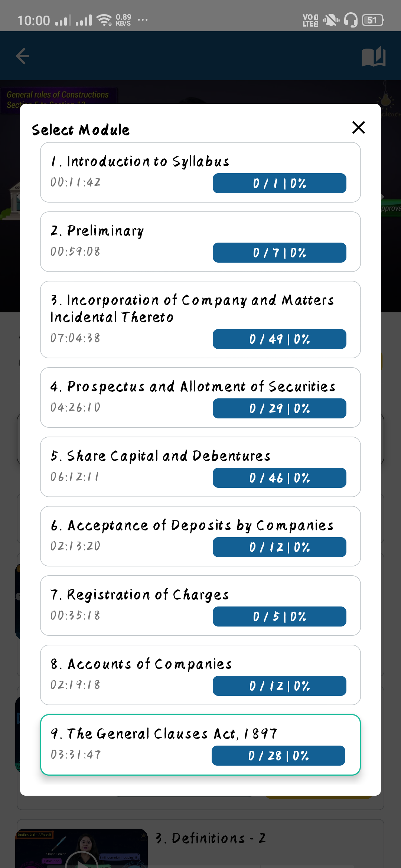Tap the 0/7 progress badge
401x868 pixels.
coord(279,253)
